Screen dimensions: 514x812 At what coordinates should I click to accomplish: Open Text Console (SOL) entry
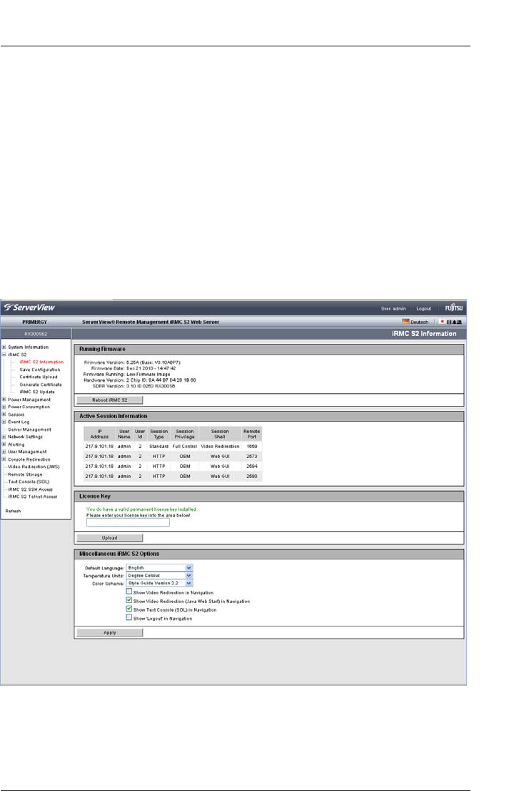29,482
